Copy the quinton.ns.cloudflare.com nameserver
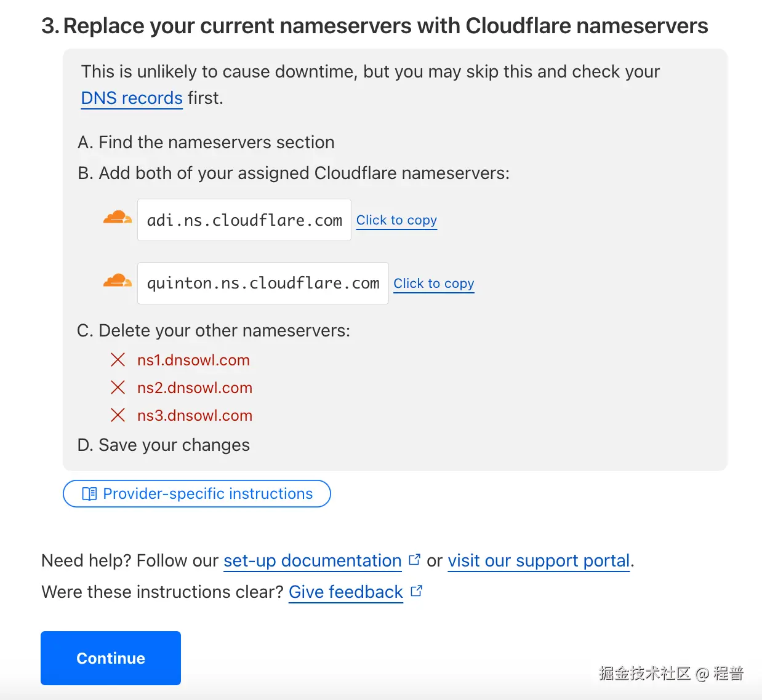762x700 pixels. [433, 283]
